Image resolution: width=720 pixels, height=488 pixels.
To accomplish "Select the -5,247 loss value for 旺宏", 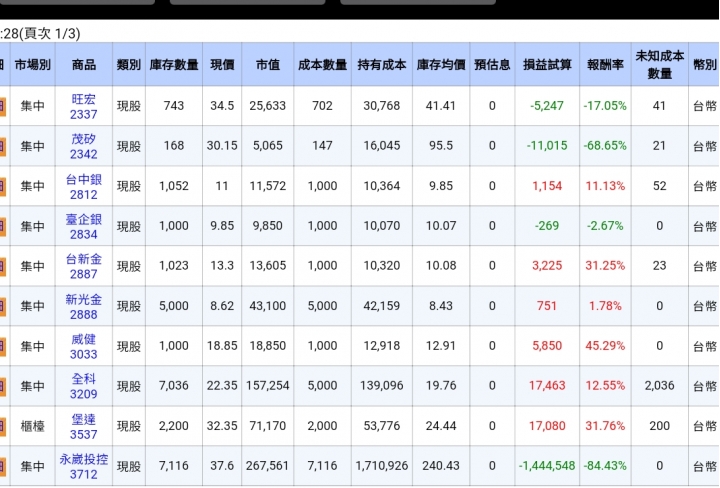I will point(547,106).
